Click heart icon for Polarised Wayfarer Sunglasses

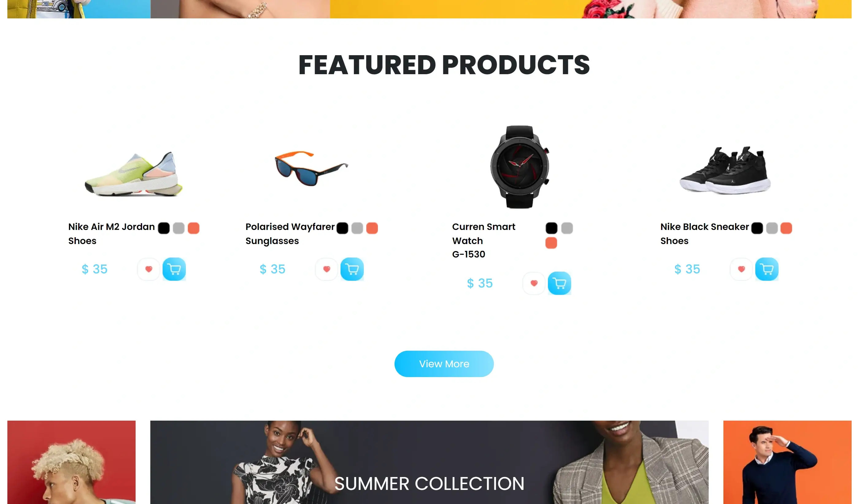[x=326, y=269]
